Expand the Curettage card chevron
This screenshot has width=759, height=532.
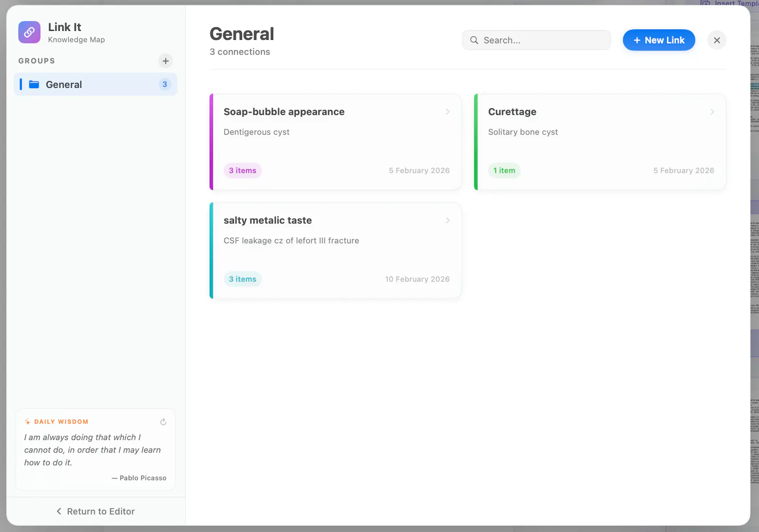(712, 112)
